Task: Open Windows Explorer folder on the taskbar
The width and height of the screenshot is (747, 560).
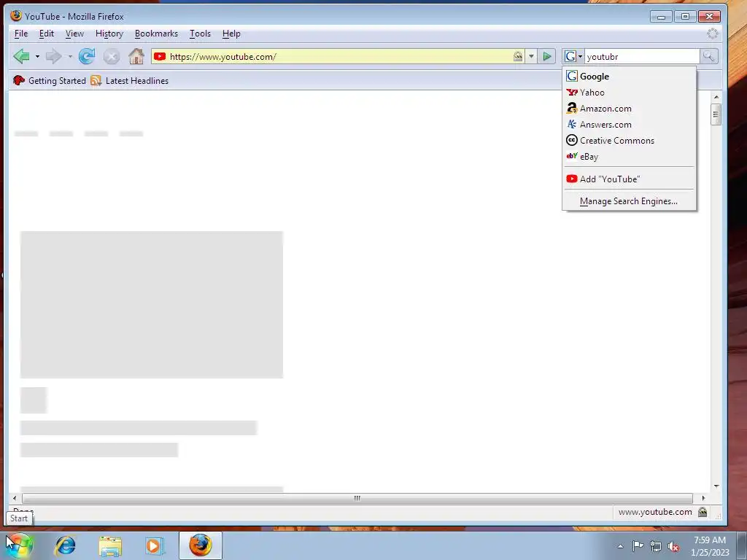Action: 110,545
